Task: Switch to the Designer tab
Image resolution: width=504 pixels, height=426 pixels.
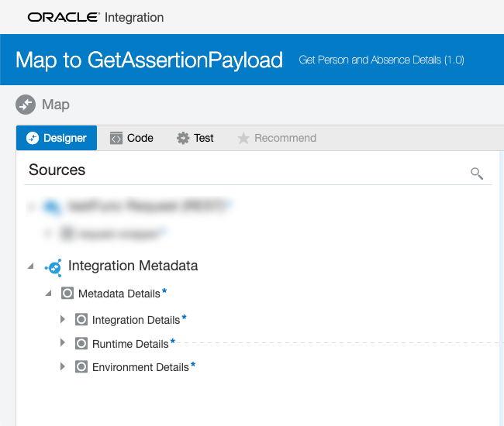Action: [x=57, y=138]
